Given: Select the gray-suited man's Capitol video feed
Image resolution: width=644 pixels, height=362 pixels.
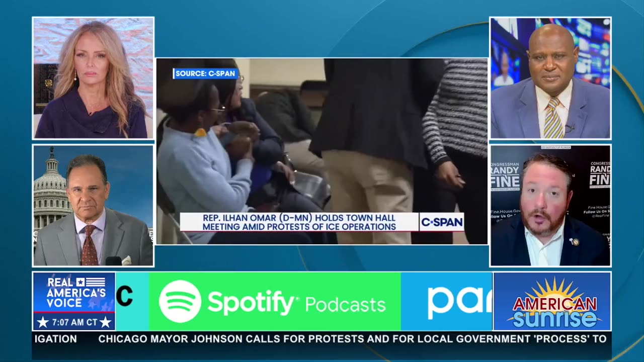Looking at the screenshot, I should 93,206.
